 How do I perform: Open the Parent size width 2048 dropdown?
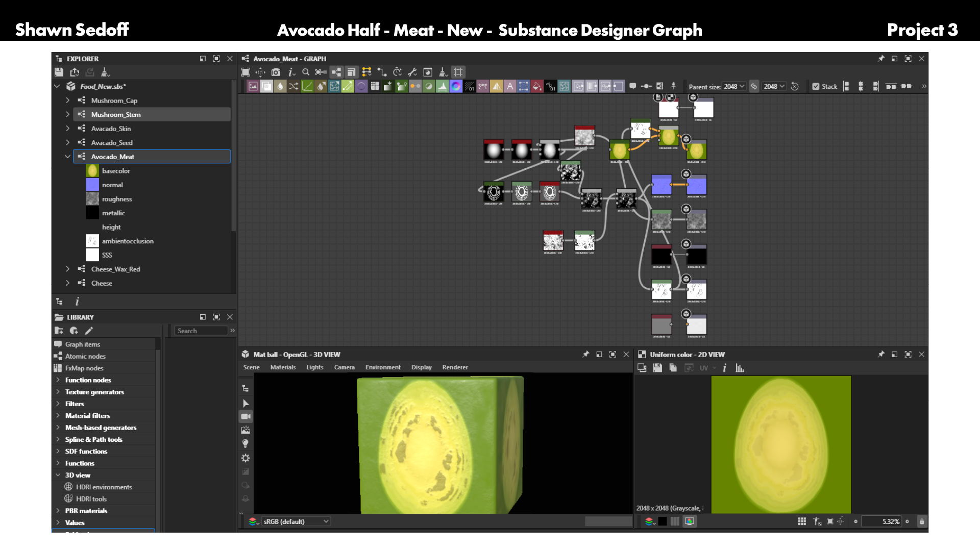pyautogui.click(x=734, y=86)
